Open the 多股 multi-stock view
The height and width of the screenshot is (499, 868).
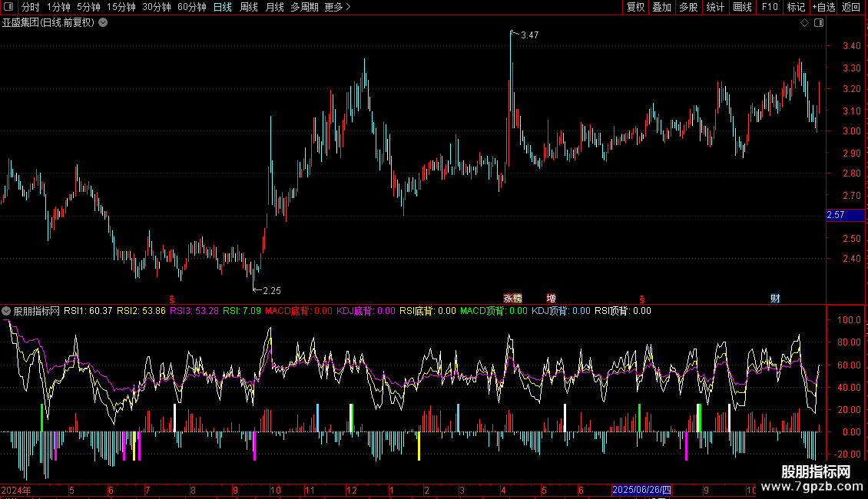(688, 7)
